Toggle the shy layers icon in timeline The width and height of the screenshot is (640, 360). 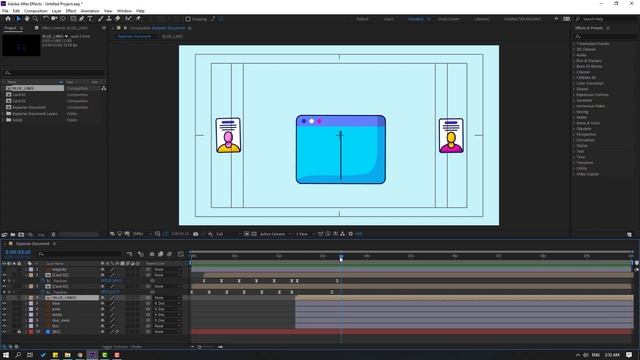coord(151,254)
